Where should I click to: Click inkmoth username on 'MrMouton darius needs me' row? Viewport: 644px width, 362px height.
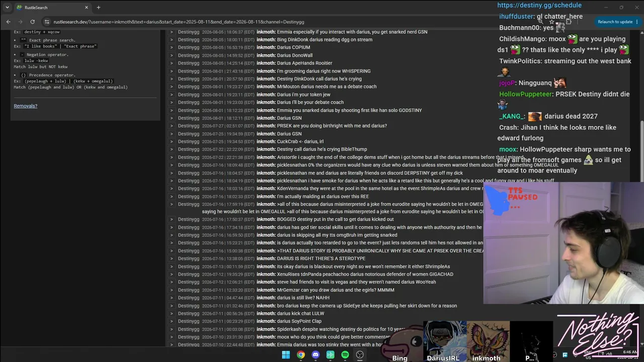pyautogui.click(x=266, y=86)
